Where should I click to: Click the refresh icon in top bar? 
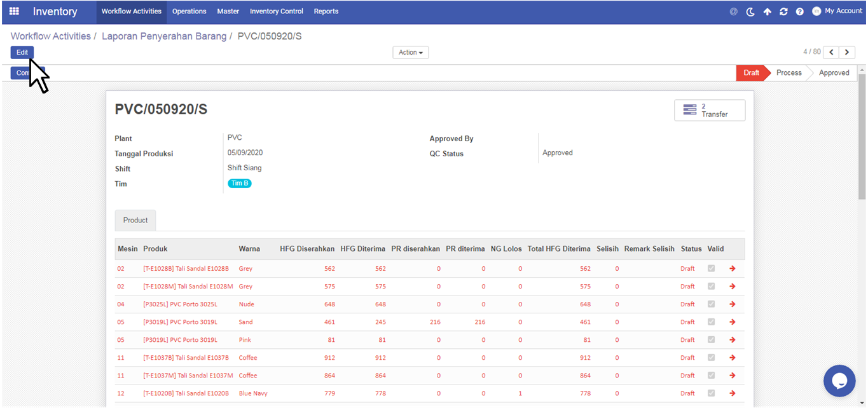point(783,11)
